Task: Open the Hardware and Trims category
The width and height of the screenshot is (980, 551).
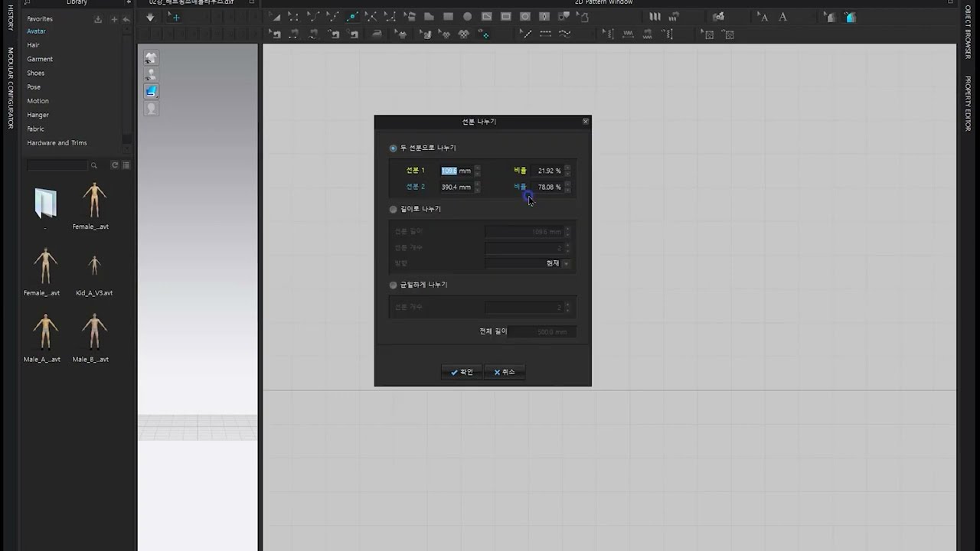Action: 57,143
